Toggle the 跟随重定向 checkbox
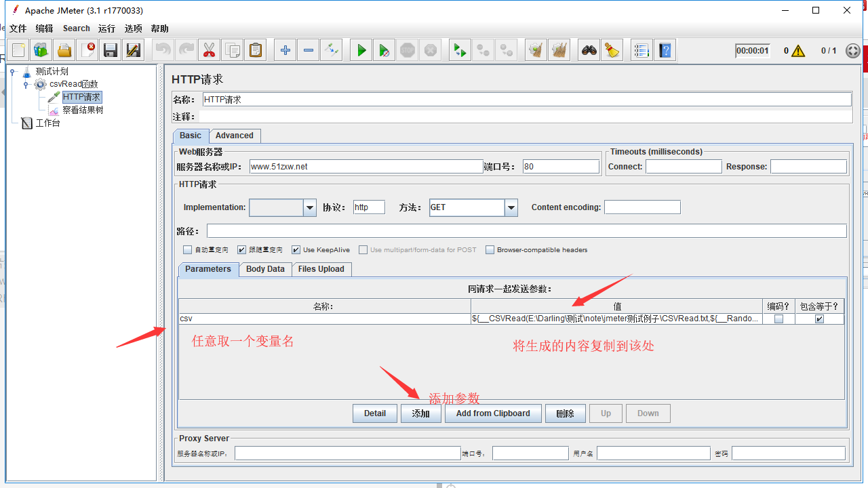Image resolution: width=868 pixels, height=488 pixels. [x=242, y=250]
